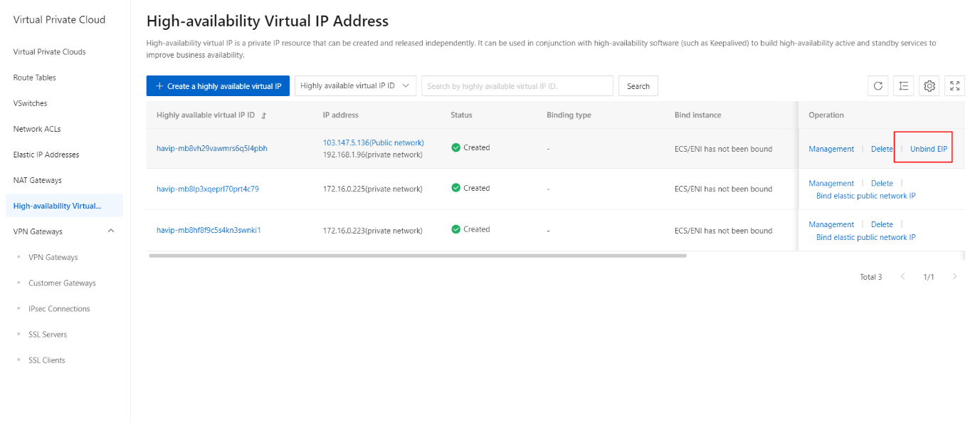Click the green Created icon for havip-mb8lp3xqeprl70prt4c79
The image size is (980, 423).
click(x=455, y=188)
